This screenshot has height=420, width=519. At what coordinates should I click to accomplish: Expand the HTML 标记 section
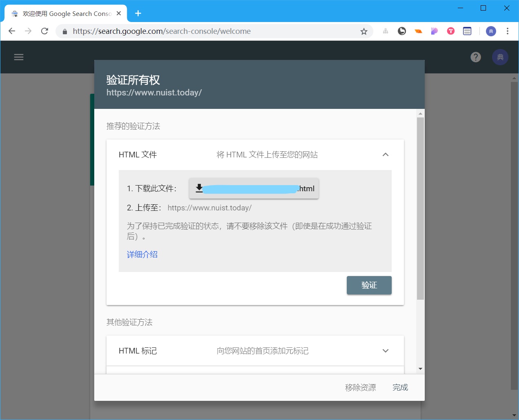(386, 351)
